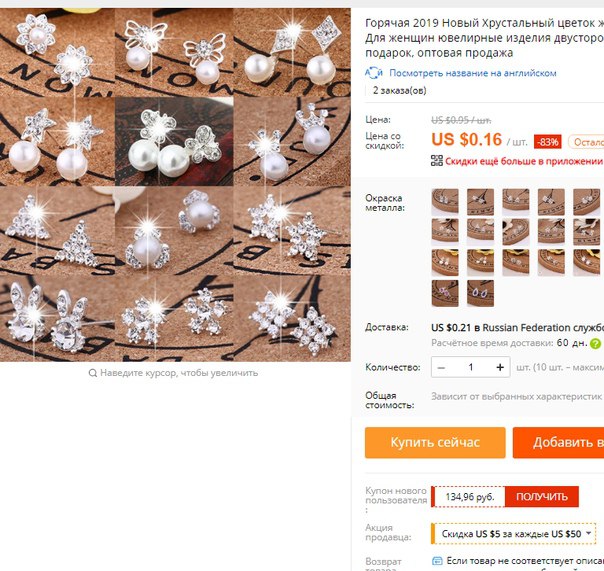Click the Добавить в корзину button
Image resolution: width=604 pixels, height=571 pixels.
[x=558, y=442]
